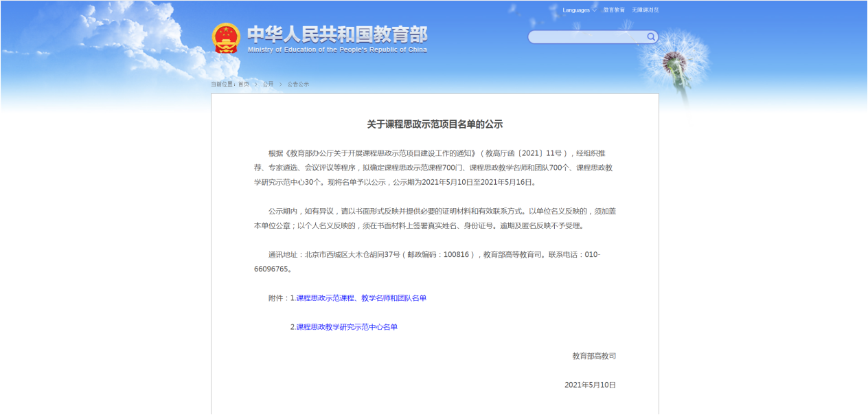The width and height of the screenshot is (868, 415).
Task: Click the national emblem logo
Action: click(x=226, y=38)
